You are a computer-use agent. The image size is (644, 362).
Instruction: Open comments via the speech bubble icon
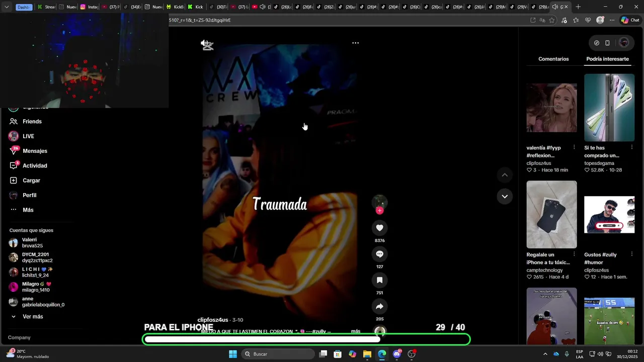click(379, 254)
